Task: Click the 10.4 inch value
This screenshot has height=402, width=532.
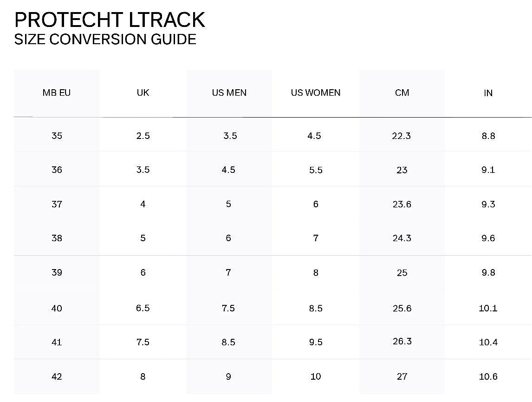Action: pyautogui.click(x=488, y=342)
